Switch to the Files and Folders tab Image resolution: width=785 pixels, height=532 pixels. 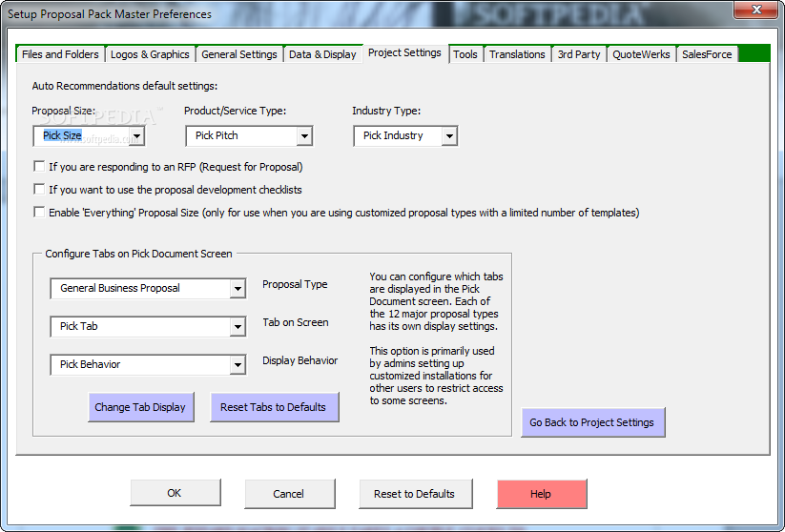pyautogui.click(x=60, y=54)
